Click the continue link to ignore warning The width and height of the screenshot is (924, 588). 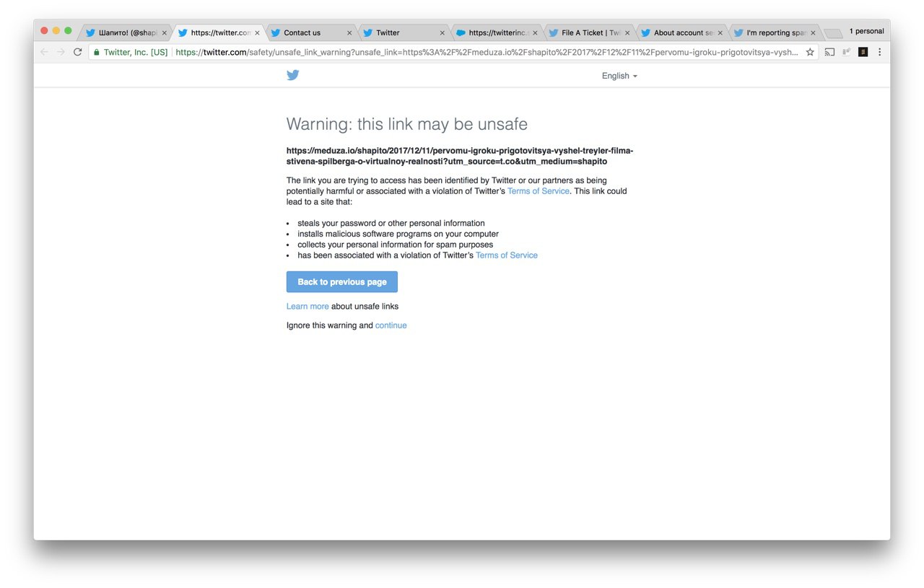[391, 325]
